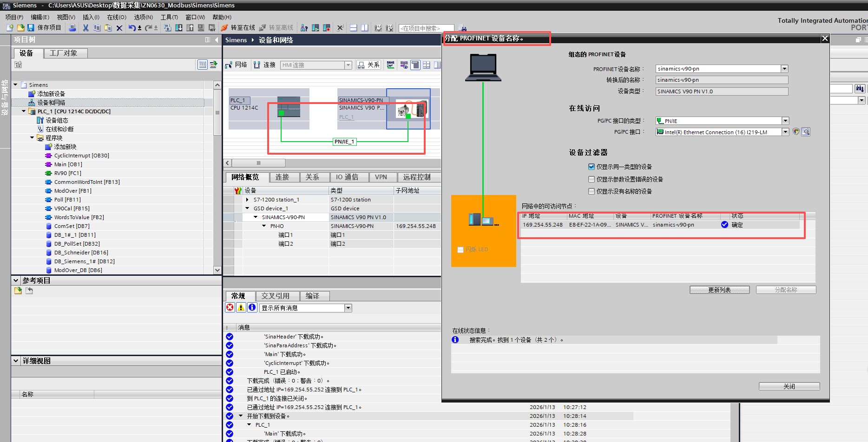
Task: Click 更新列表 button
Action: point(719,290)
